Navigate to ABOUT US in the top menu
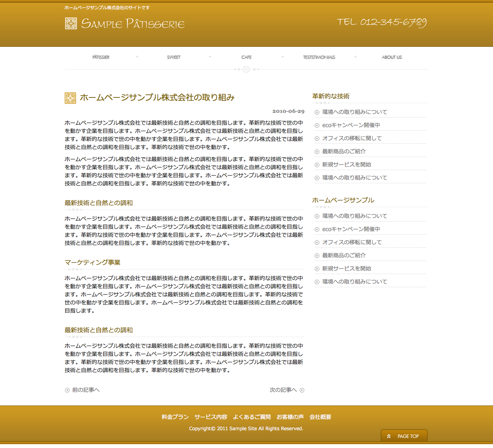Viewport: 493px width, 448px height. click(392, 57)
